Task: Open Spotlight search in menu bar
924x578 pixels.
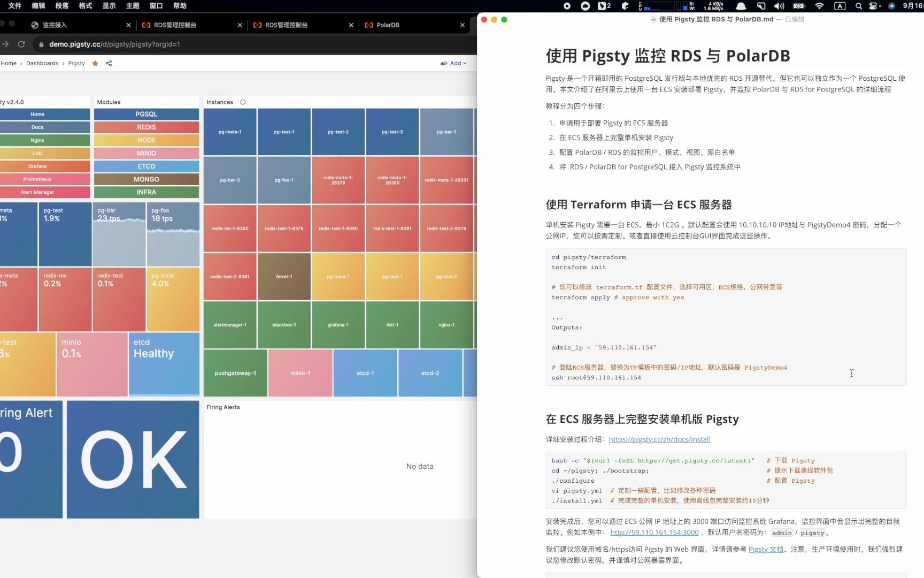Action: [858, 6]
